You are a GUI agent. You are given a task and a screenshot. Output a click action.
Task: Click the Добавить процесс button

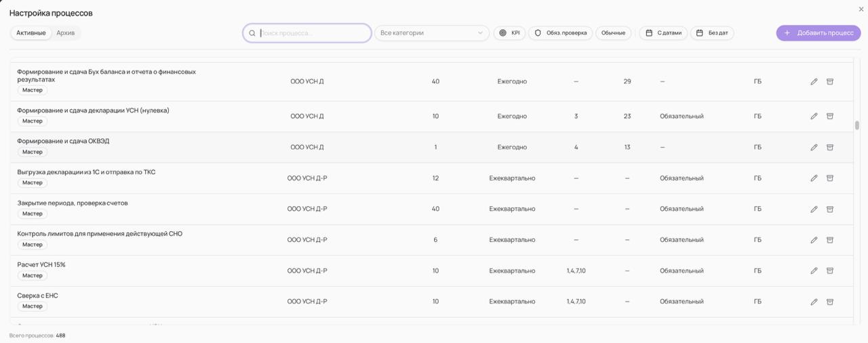point(818,33)
